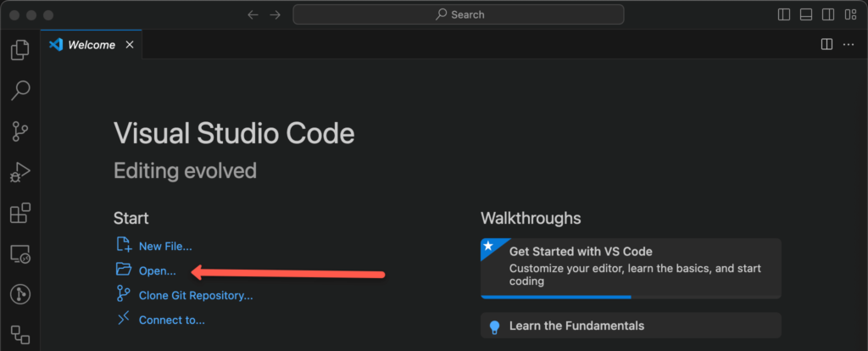Image resolution: width=868 pixels, height=351 pixels.
Task: Click the open folder icon beside Open...
Action: [x=124, y=270]
